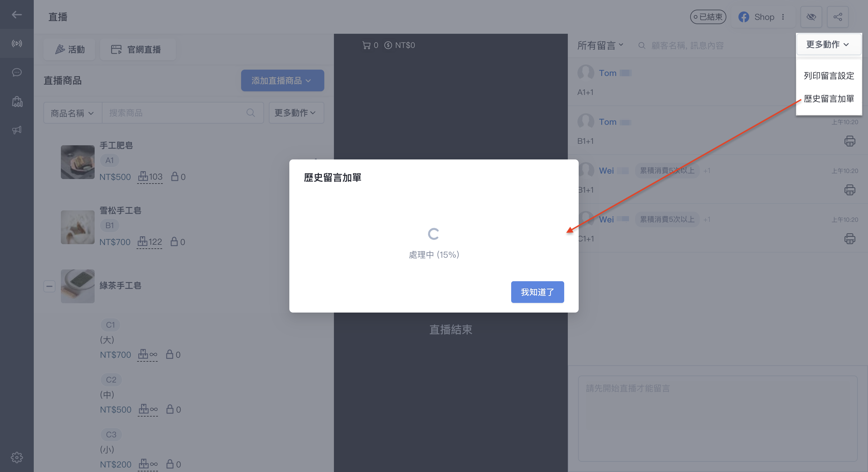The height and width of the screenshot is (472, 868).
Task: Click the back arrow in the sidebar
Action: (x=17, y=14)
